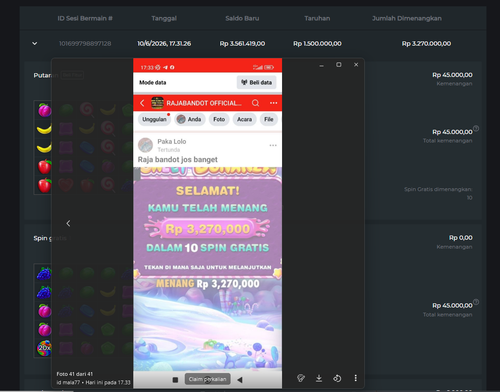Click the Rp 0,00 Kemenangan value
This screenshot has height=392, width=500.
[461, 238]
